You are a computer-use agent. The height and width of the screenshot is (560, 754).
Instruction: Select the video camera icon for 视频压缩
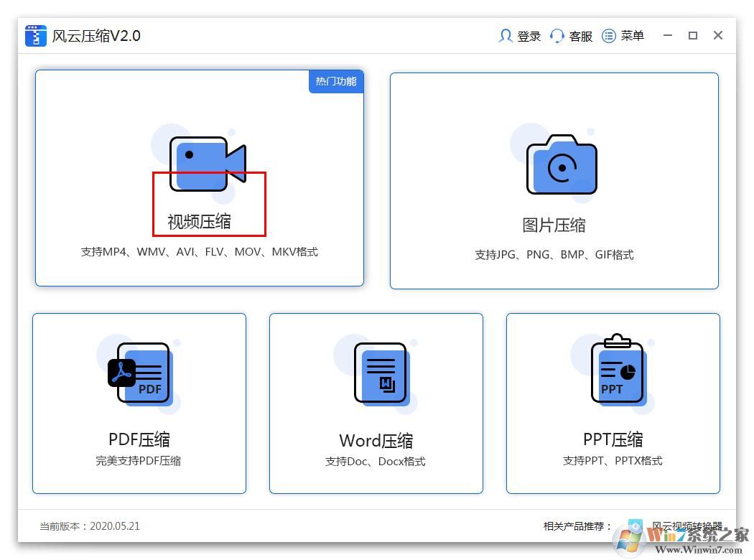(205, 162)
